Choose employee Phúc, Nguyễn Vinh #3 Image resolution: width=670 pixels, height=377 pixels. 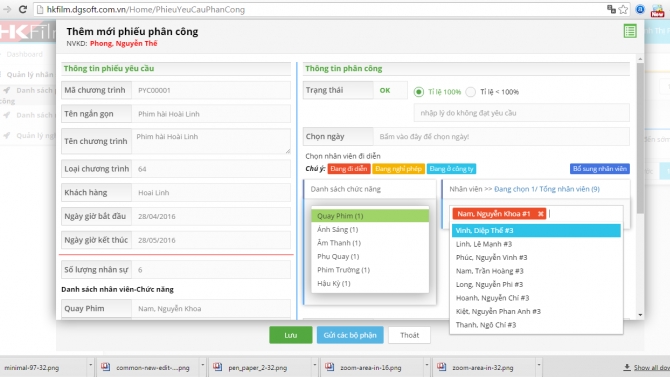[x=536, y=257]
